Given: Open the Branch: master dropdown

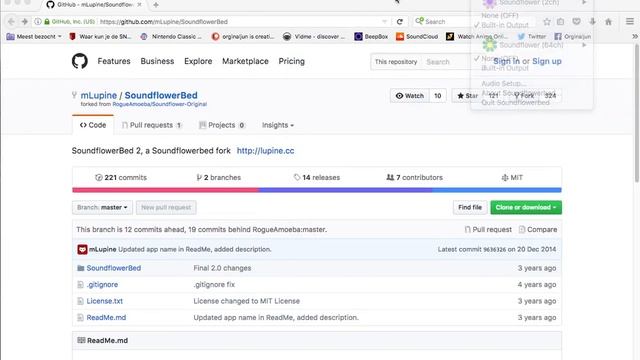Looking at the screenshot, I should coord(102,207).
